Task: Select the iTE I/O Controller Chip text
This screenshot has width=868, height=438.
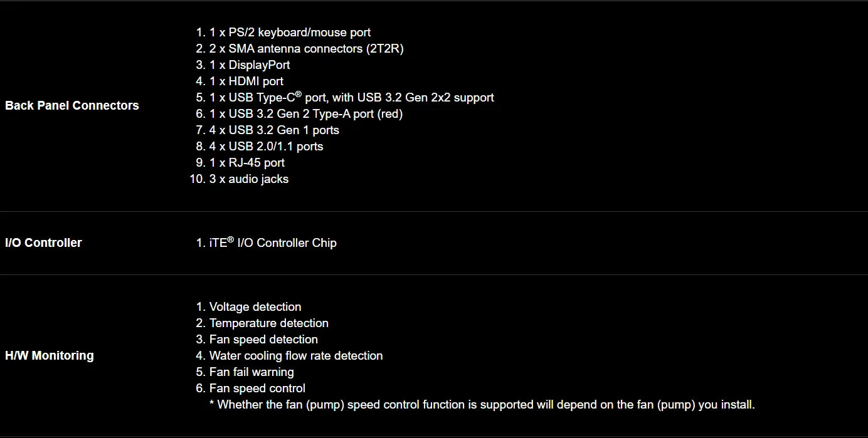Action: (273, 242)
